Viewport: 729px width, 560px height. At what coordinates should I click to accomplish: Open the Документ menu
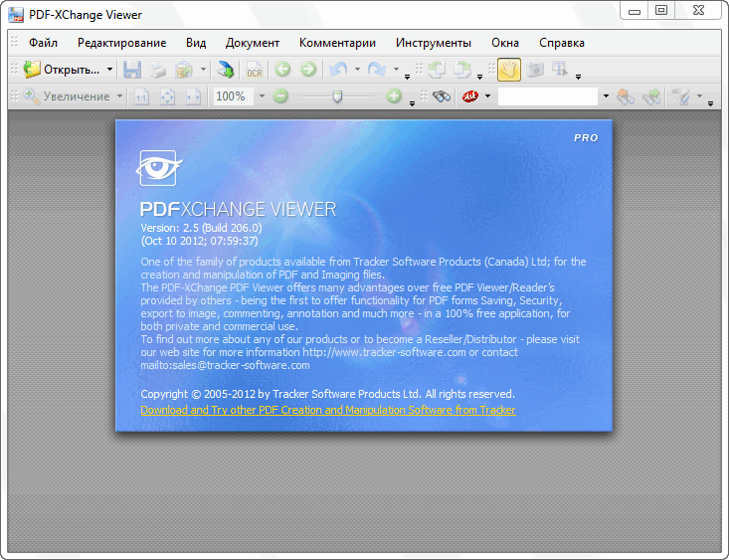point(253,43)
